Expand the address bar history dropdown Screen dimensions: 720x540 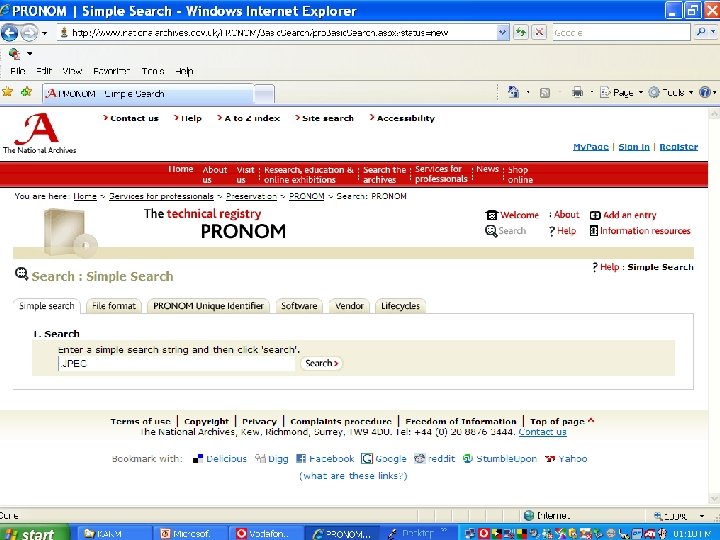(503, 33)
